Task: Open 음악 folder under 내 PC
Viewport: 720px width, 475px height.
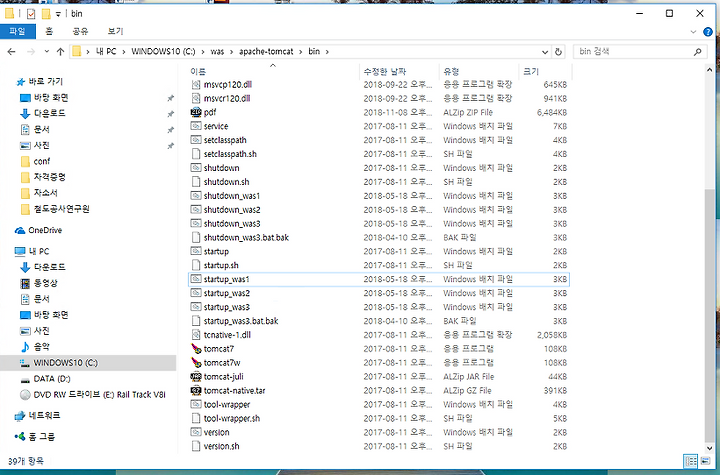Action: pyautogui.click(x=35, y=347)
